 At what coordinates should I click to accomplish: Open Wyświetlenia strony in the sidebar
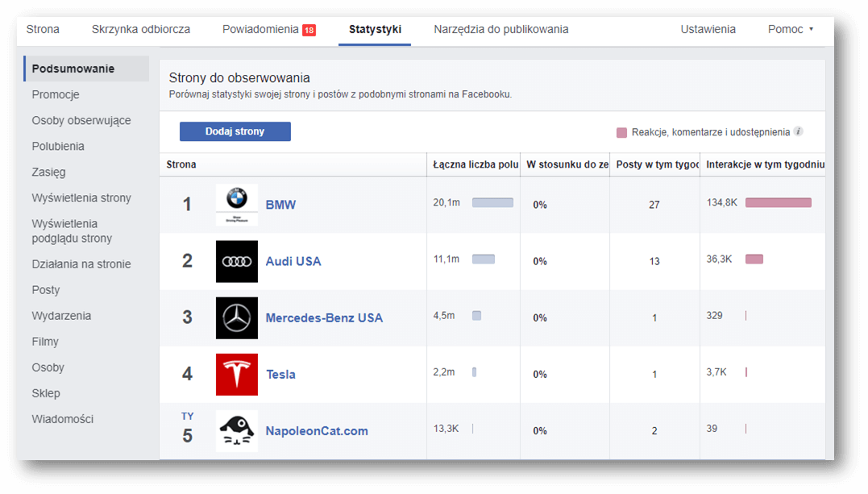pyautogui.click(x=81, y=197)
